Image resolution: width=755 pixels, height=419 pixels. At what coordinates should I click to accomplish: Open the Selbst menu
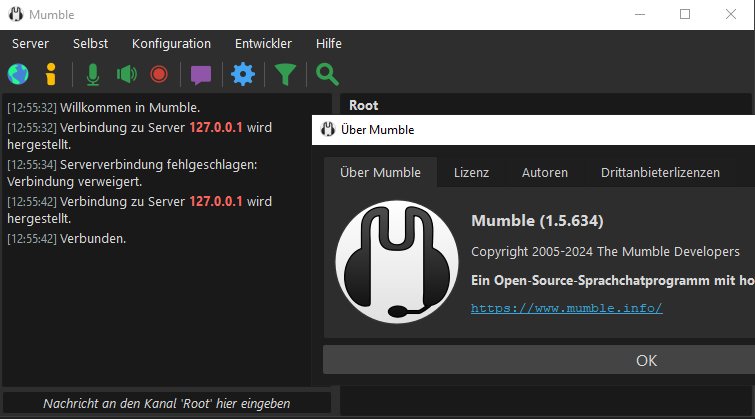tap(91, 44)
